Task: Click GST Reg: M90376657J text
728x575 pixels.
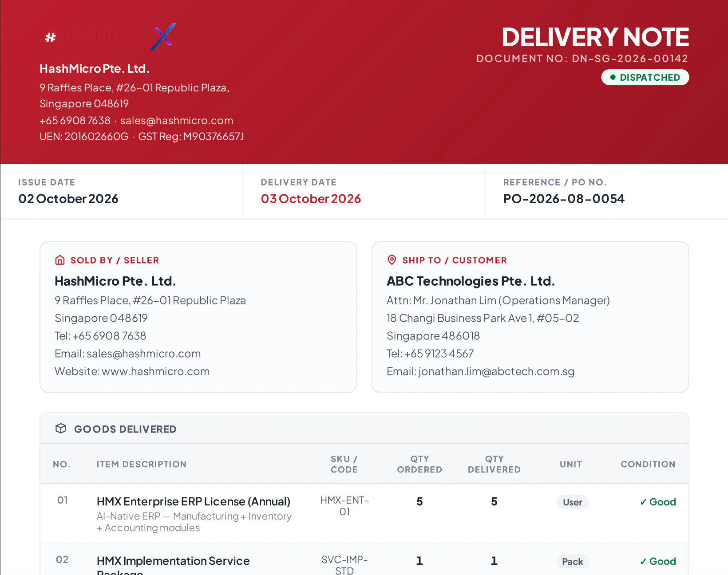Action: (x=191, y=137)
